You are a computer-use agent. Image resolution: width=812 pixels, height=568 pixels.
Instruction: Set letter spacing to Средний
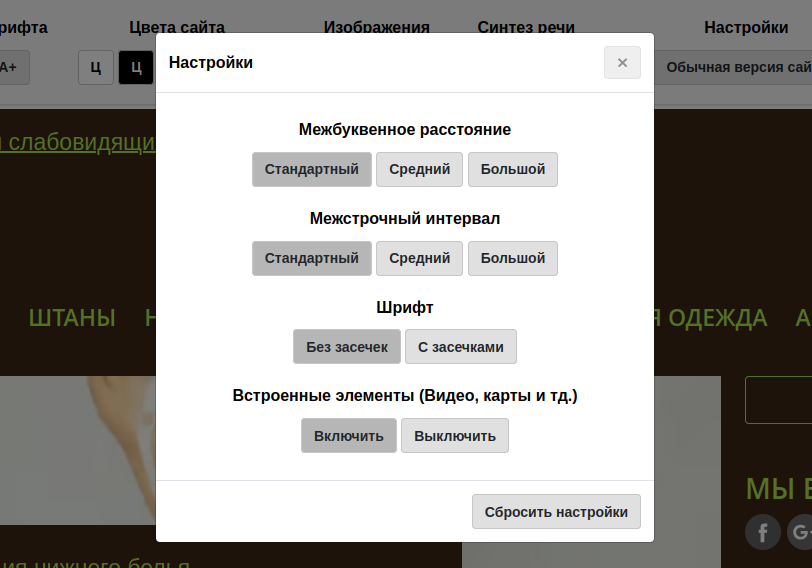click(x=419, y=170)
